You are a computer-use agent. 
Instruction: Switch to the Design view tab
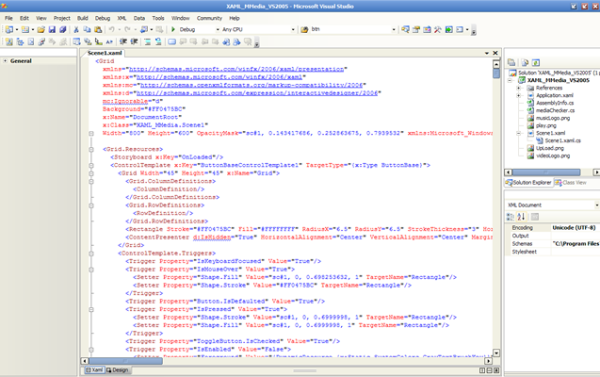(x=117, y=370)
